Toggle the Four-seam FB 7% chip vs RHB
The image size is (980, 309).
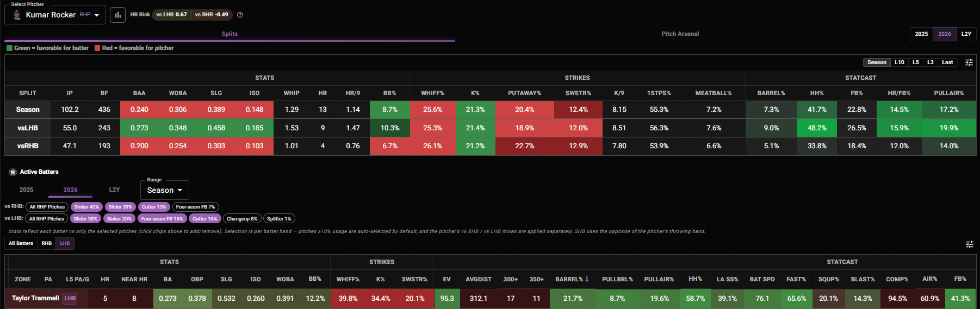pyautogui.click(x=195, y=207)
